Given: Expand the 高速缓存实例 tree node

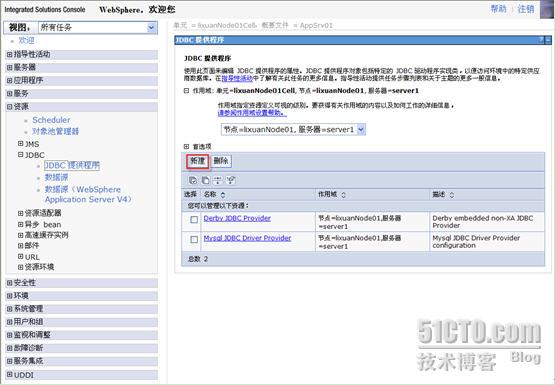Looking at the screenshot, I should [x=21, y=235].
